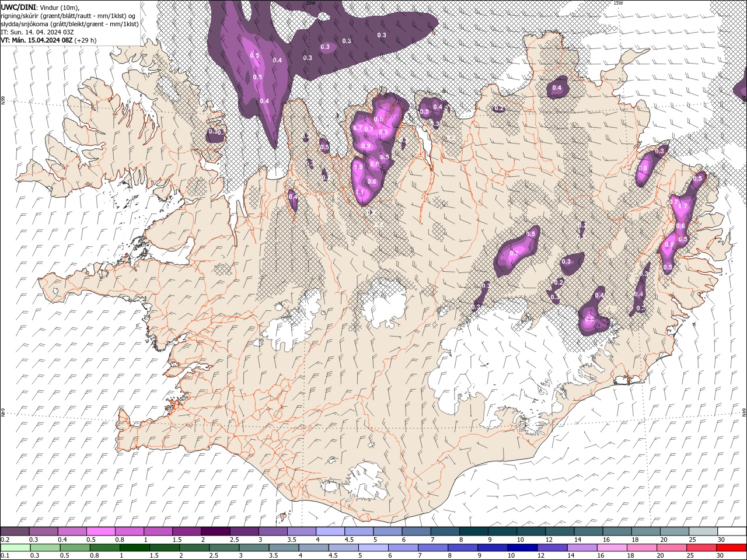Pick upper legend swatch starting at 0.3
The image size is (747, 560).
pyautogui.click(x=43, y=531)
